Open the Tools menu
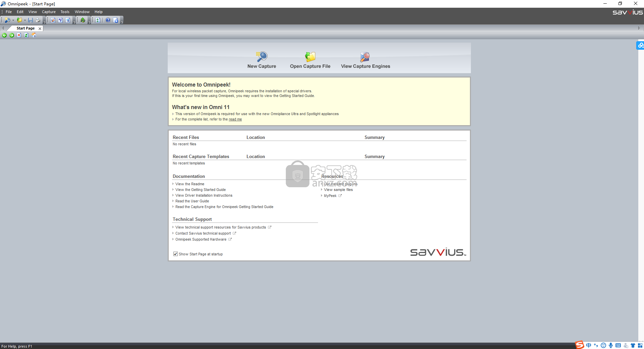 click(x=65, y=12)
